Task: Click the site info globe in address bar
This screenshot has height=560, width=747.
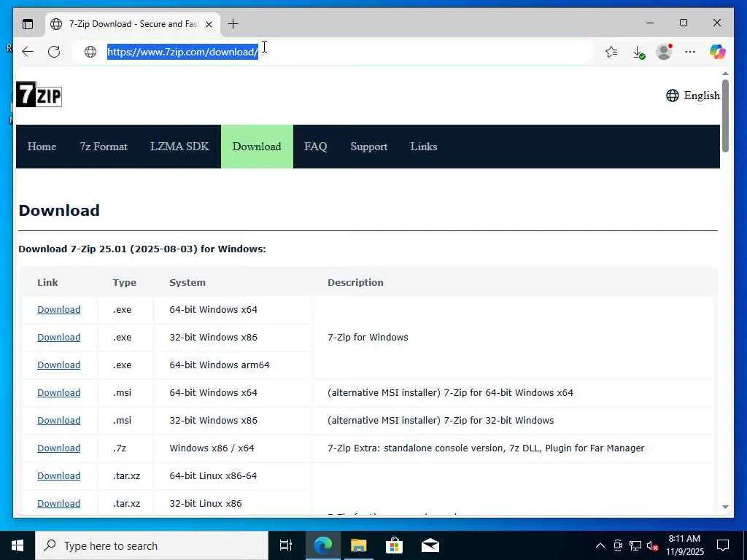Action: click(x=90, y=52)
